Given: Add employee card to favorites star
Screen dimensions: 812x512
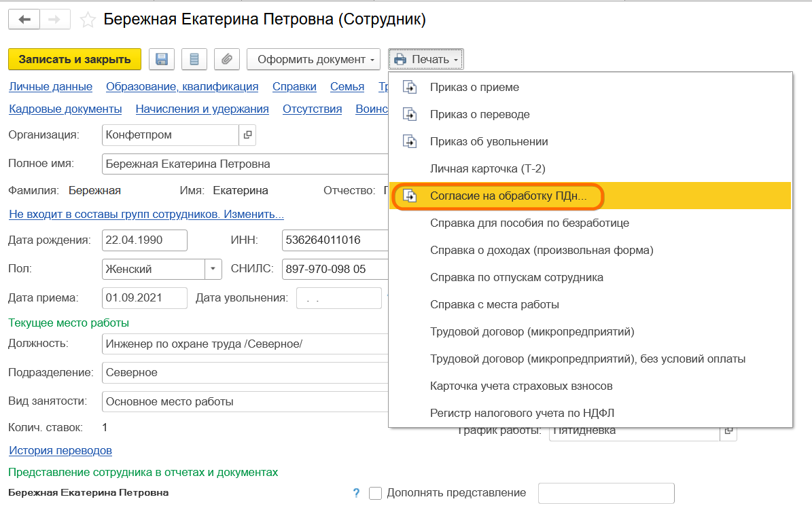Looking at the screenshot, I should [88, 20].
